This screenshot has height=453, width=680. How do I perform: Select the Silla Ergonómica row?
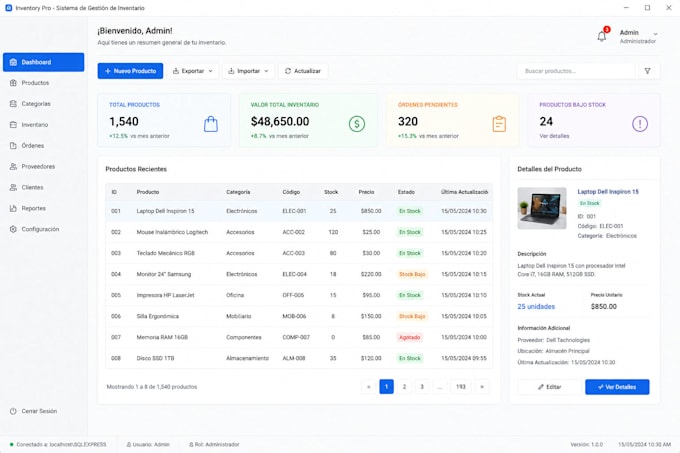pos(299,316)
